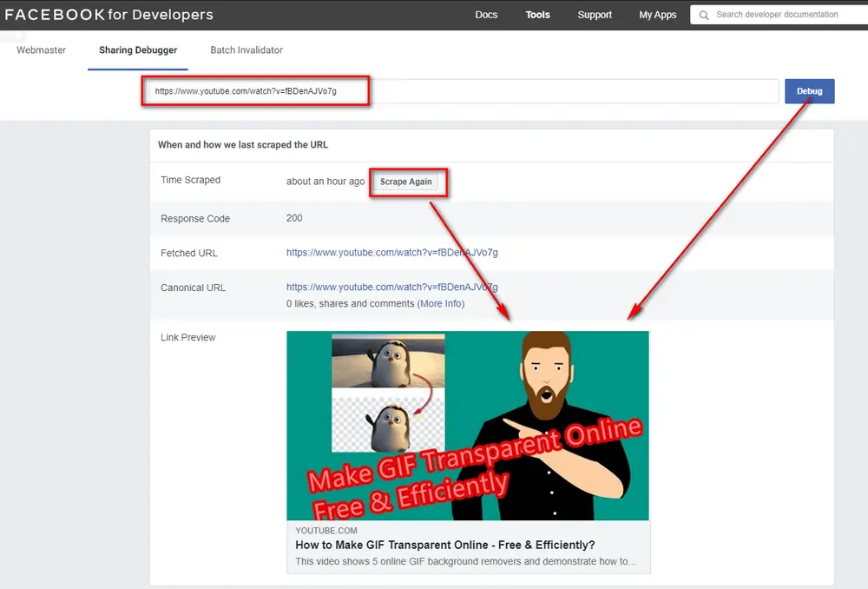Click the Scrape Again button
868x589 pixels.
point(405,182)
